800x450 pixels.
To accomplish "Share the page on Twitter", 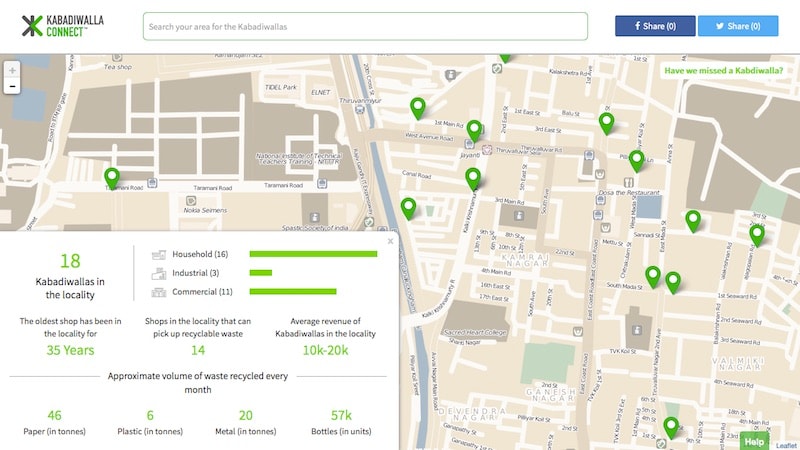I will coord(738,26).
